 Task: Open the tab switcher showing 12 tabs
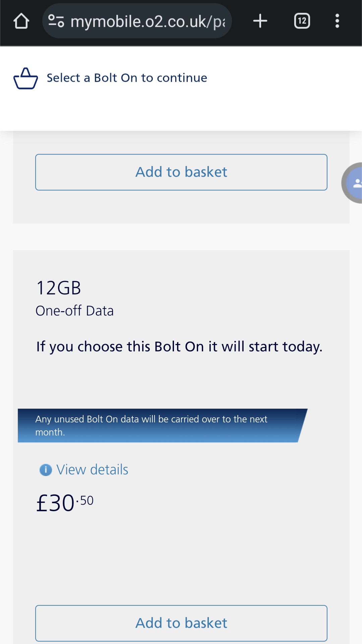pyautogui.click(x=301, y=21)
